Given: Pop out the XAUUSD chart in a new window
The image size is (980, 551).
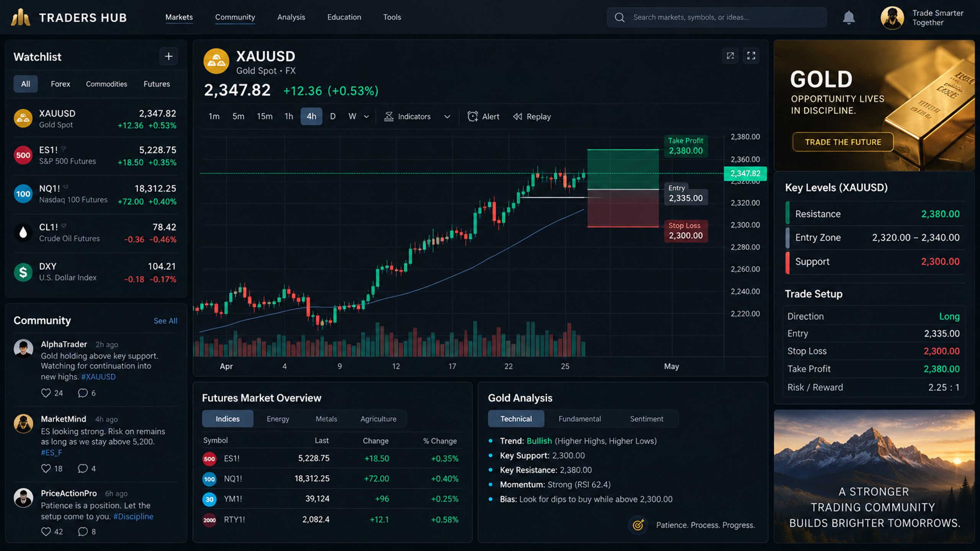Looking at the screenshot, I should point(730,56).
